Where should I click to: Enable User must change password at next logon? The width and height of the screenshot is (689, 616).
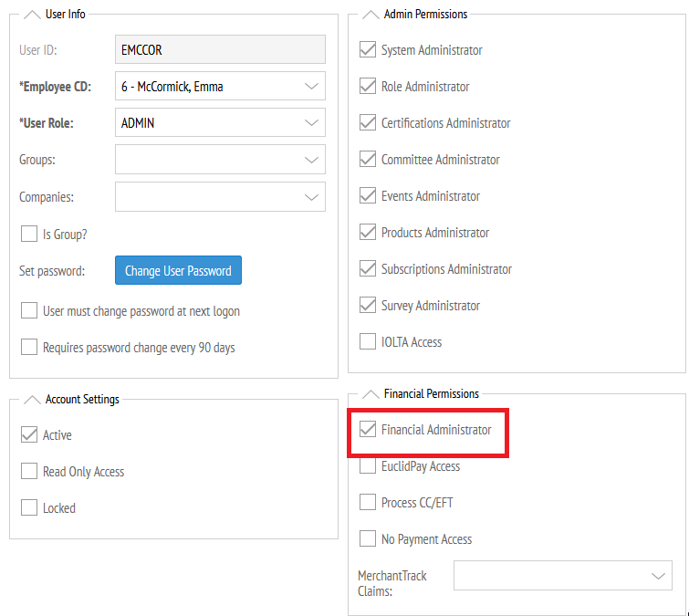[29, 311]
